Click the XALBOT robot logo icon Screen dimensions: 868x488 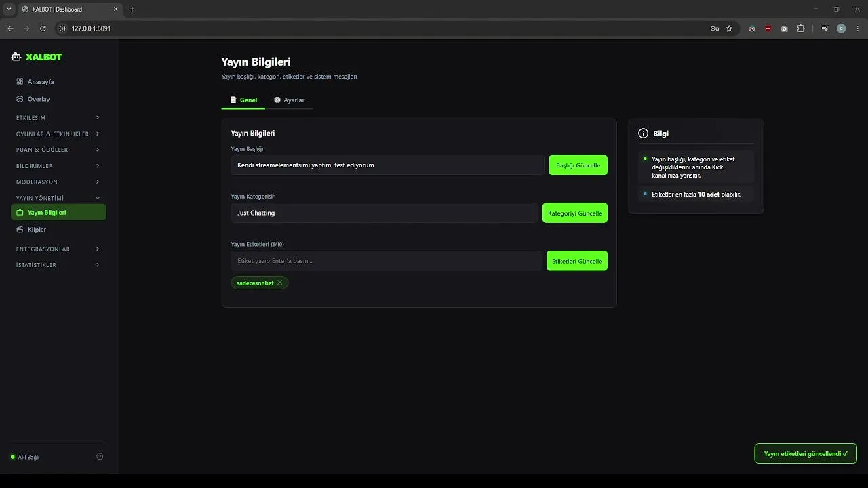[x=16, y=57]
